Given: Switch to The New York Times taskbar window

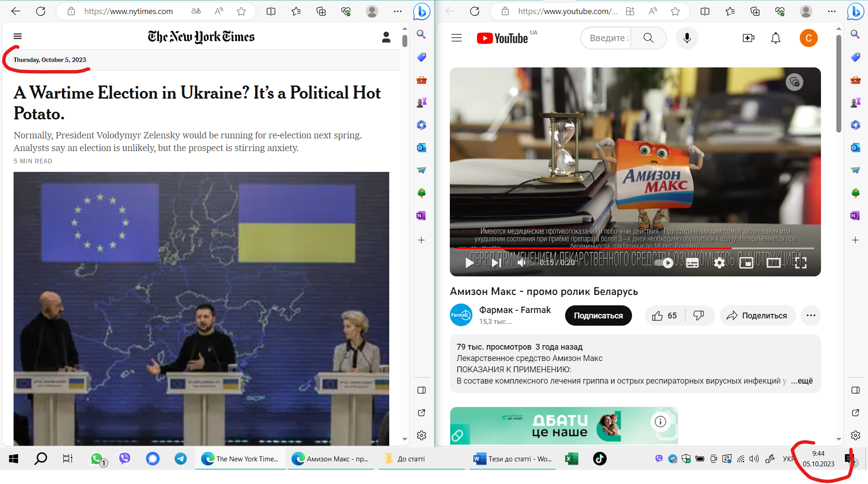Looking at the screenshot, I should (240, 459).
